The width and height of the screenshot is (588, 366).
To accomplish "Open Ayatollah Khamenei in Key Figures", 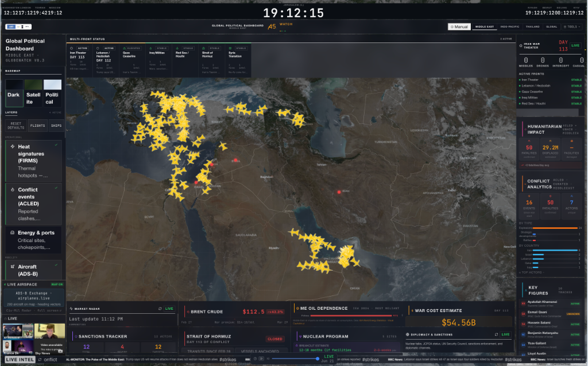I will 551,303.
